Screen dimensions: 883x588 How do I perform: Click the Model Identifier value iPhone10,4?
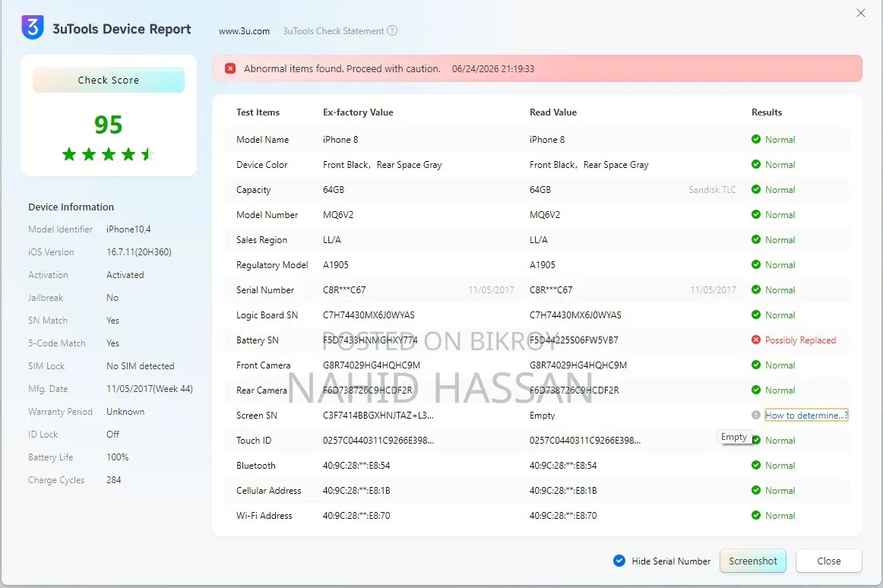click(x=128, y=229)
